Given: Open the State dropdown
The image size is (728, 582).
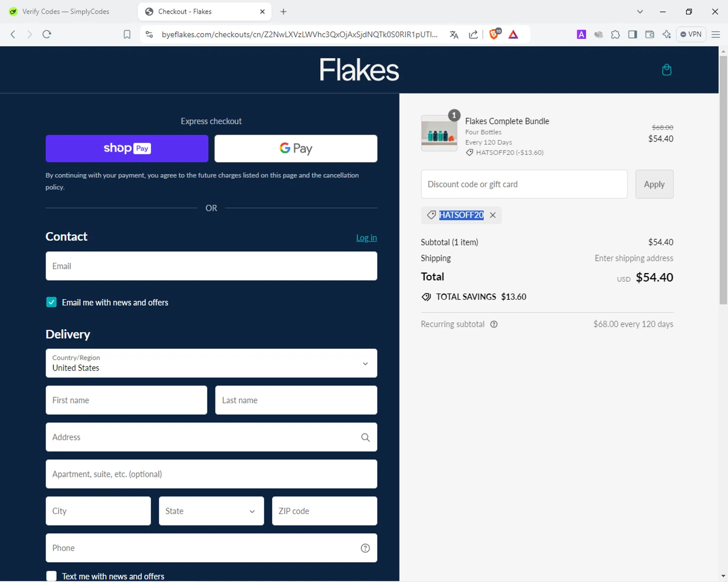Looking at the screenshot, I should [x=211, y=511].
